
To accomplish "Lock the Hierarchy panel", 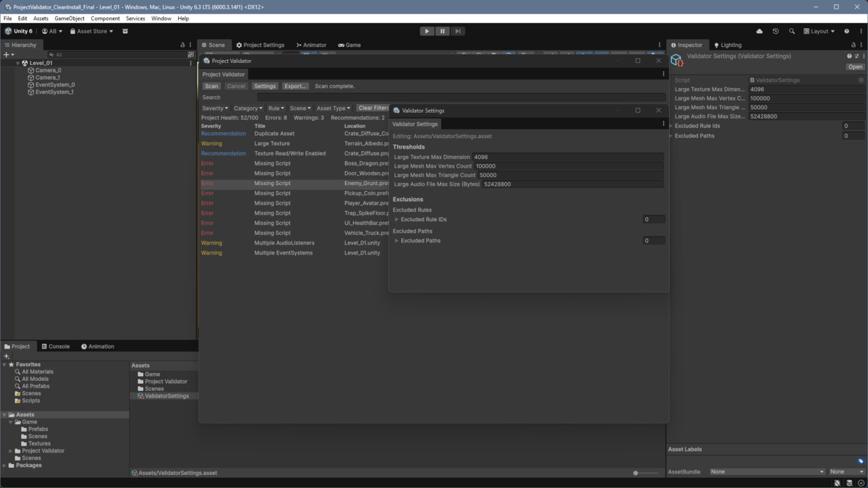I will 182,45.
